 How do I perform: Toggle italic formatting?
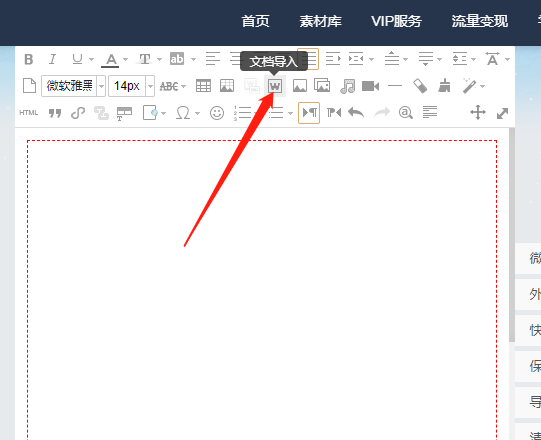pos(52,59)
